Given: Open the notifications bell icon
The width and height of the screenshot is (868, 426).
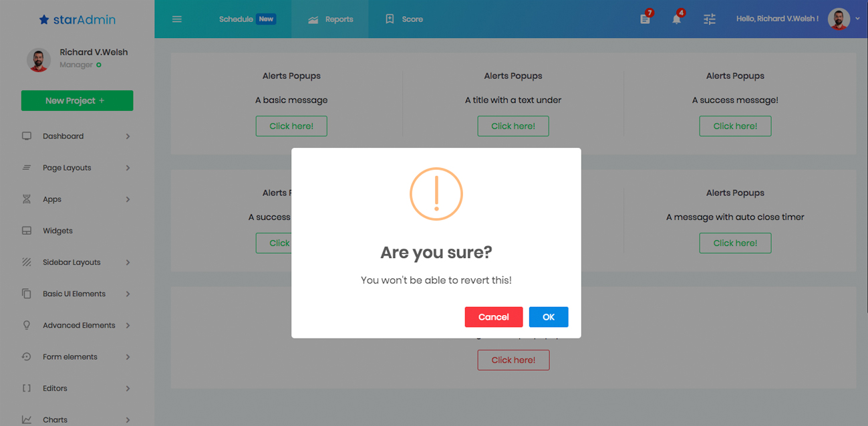Looking at the screenshot, I should (676, 19).
